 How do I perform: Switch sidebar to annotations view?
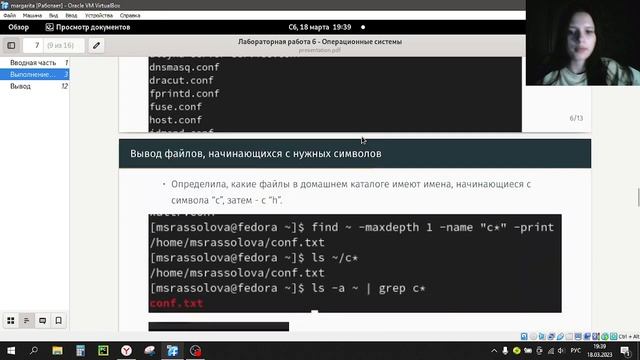[x=42, y=320]
